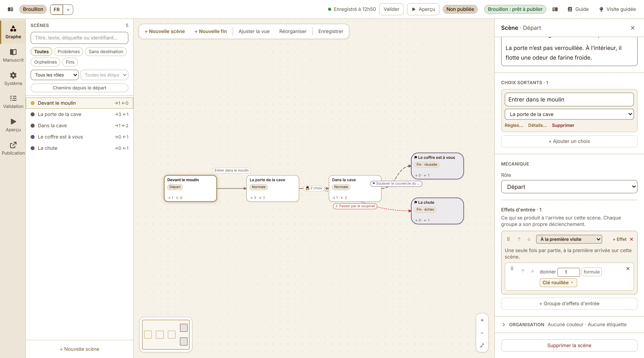Close the Scène Départ panel
644x358 pixels.
633,28
